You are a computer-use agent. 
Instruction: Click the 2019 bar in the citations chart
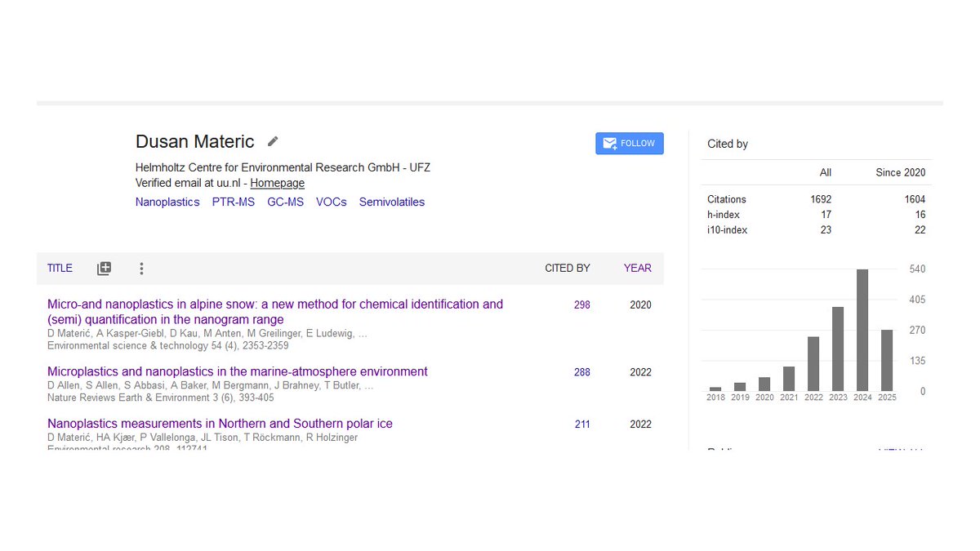coord(740,386)
